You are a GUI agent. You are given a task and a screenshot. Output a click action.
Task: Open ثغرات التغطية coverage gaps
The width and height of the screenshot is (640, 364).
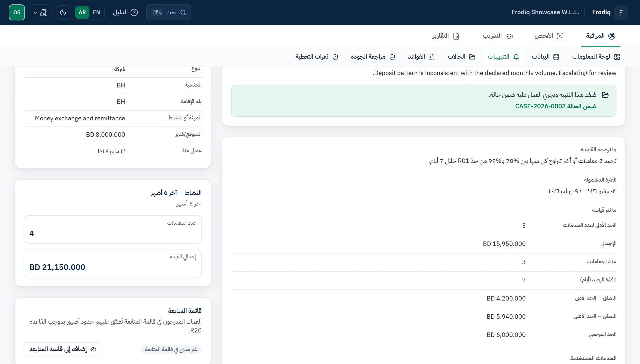tap(317, 57)
